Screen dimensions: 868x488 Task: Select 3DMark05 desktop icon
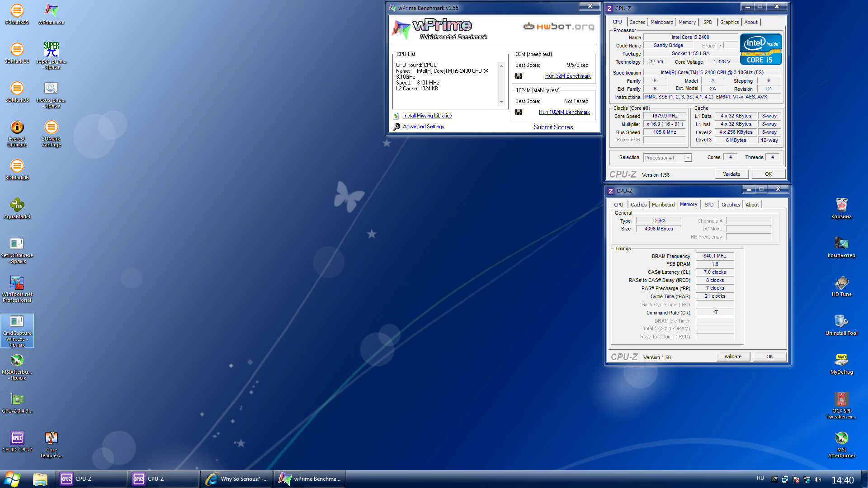pyautogui.click(x=17, y=91)
